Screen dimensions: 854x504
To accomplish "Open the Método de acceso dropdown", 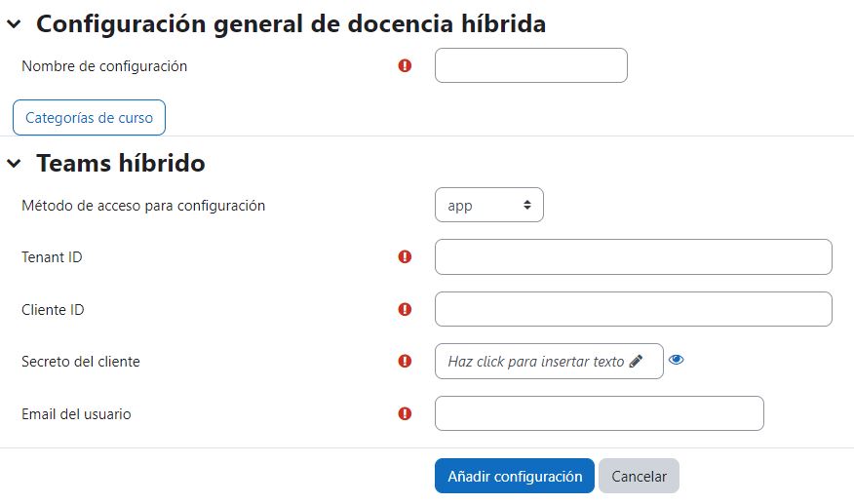I will pos(489,205).
